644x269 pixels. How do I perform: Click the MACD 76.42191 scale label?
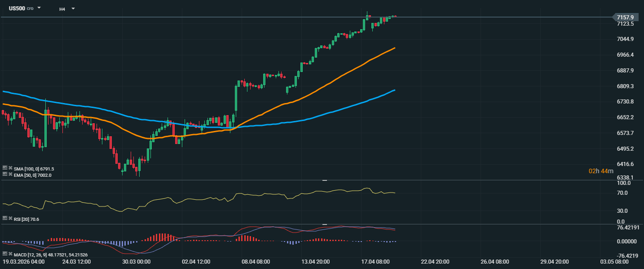627,228
